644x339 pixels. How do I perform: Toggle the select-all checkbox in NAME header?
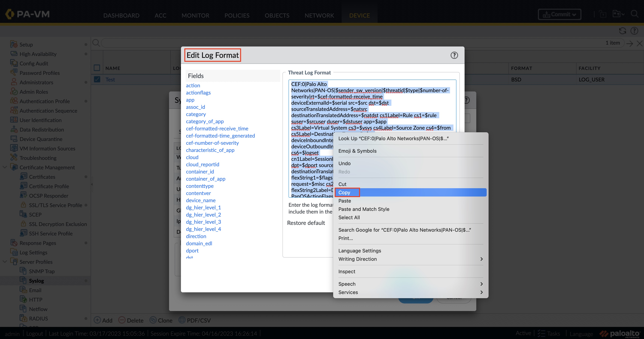[x=97, y=68]
